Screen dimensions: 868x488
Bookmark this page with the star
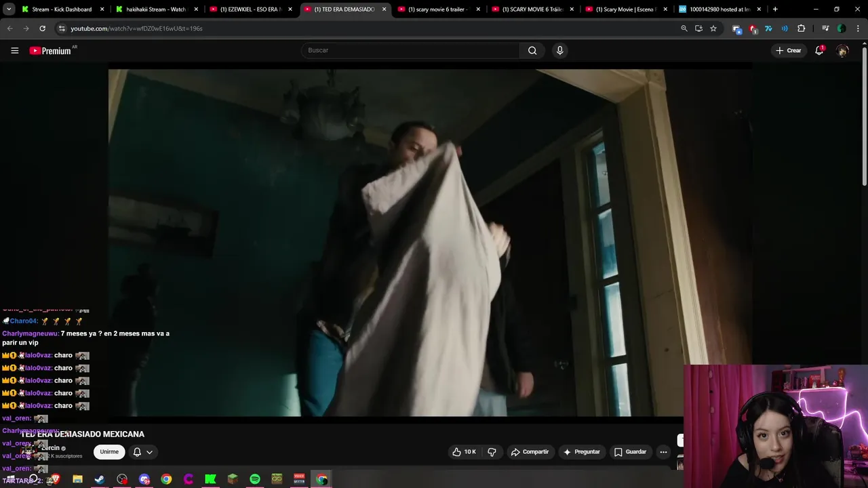[x=713, y=28]
